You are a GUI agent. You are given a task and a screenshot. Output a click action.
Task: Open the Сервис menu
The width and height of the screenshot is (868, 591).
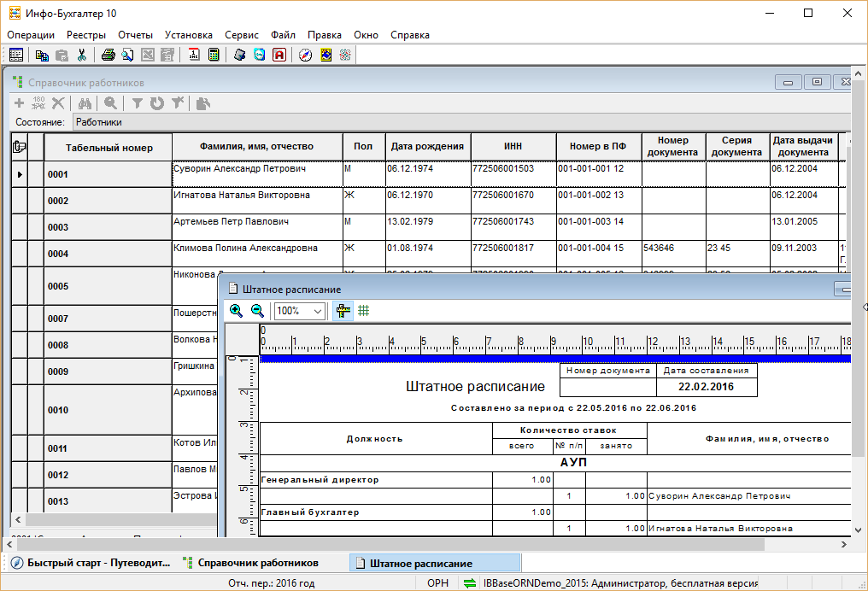pos(242,35)
